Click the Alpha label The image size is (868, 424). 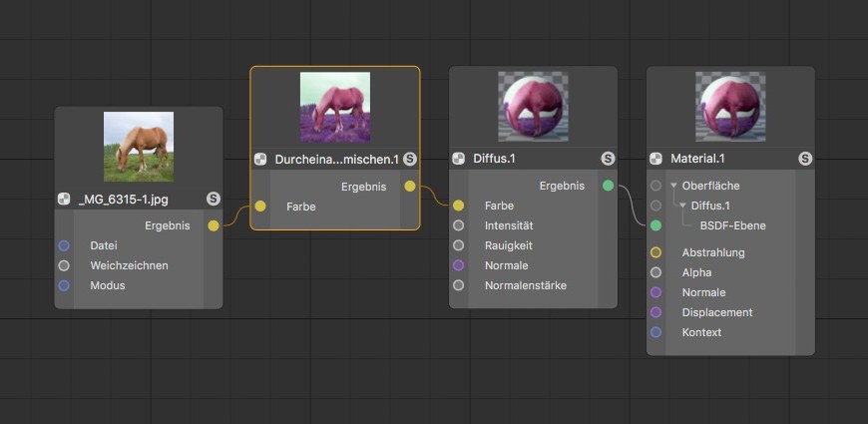pos(696,272)
